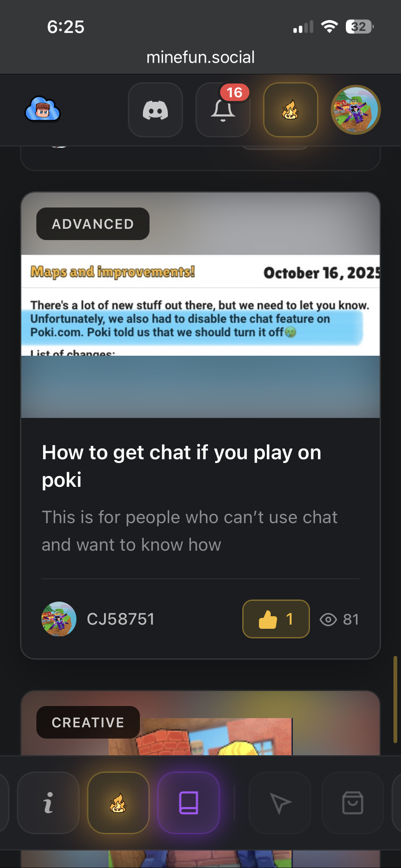Tap the minefun.social address bar
The width and height of the screenshot is (401, 868).
[200, 57]
